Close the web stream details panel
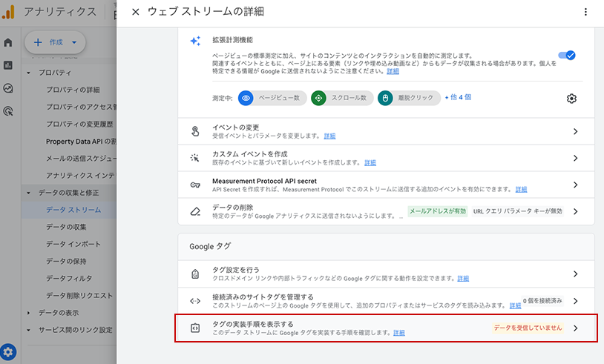Image resolution: width=604 pixels, height=364 pixels. coord(135,12)
